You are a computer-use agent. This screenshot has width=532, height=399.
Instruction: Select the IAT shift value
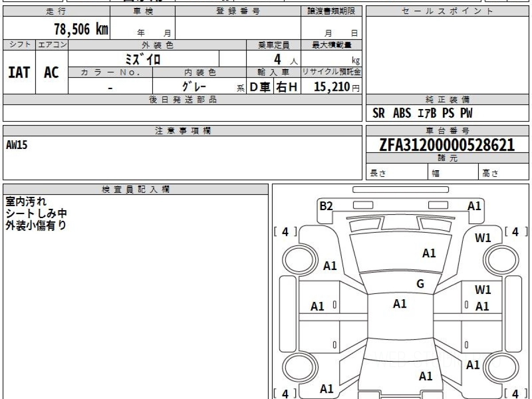tap(19, 72)
